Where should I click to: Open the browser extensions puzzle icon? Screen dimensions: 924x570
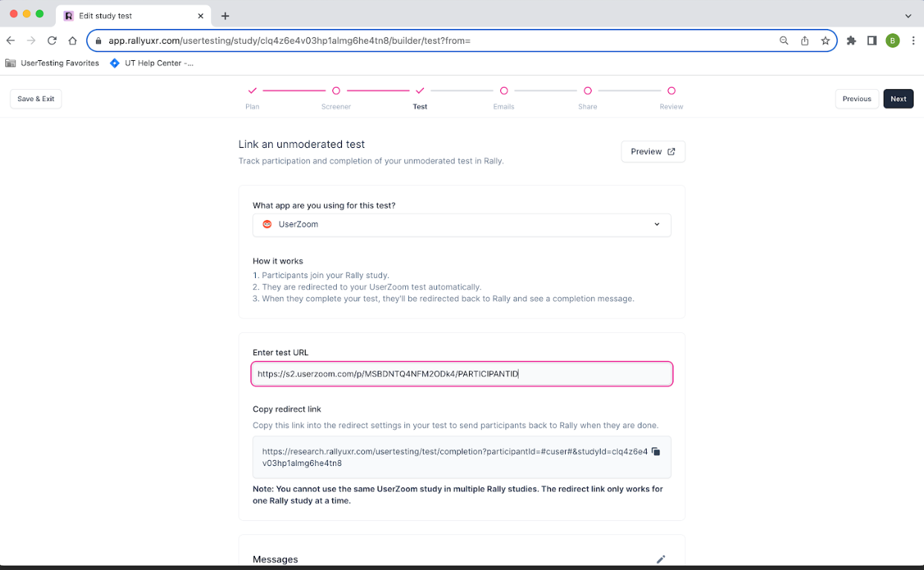pyautogui.click(x=852, y=41)
